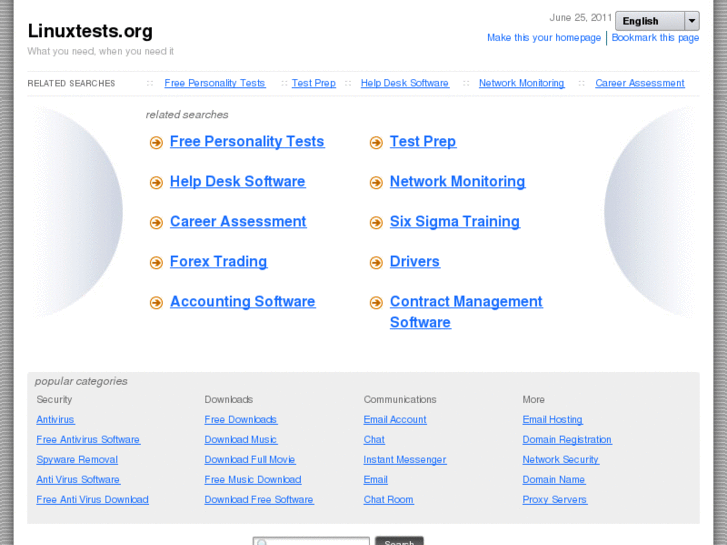
Task: Open the Instant Messenger link
Action: (x=404, y=460)
